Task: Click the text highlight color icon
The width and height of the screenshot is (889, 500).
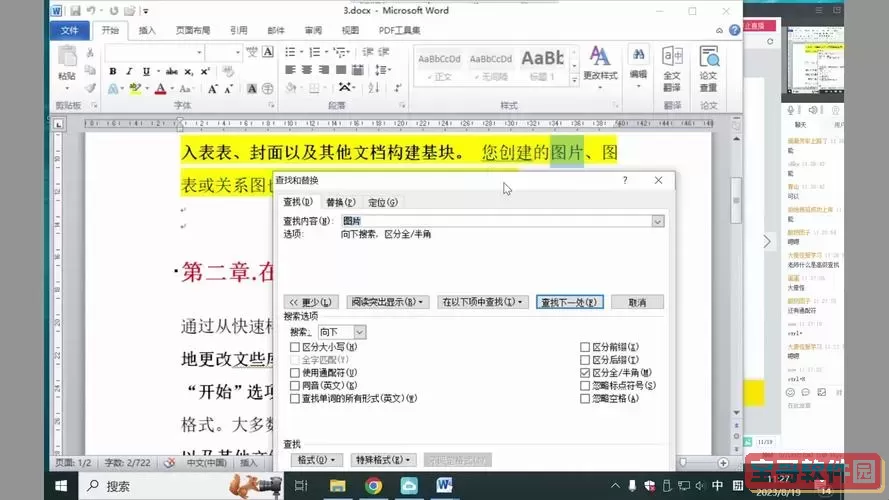Action: 135,88
